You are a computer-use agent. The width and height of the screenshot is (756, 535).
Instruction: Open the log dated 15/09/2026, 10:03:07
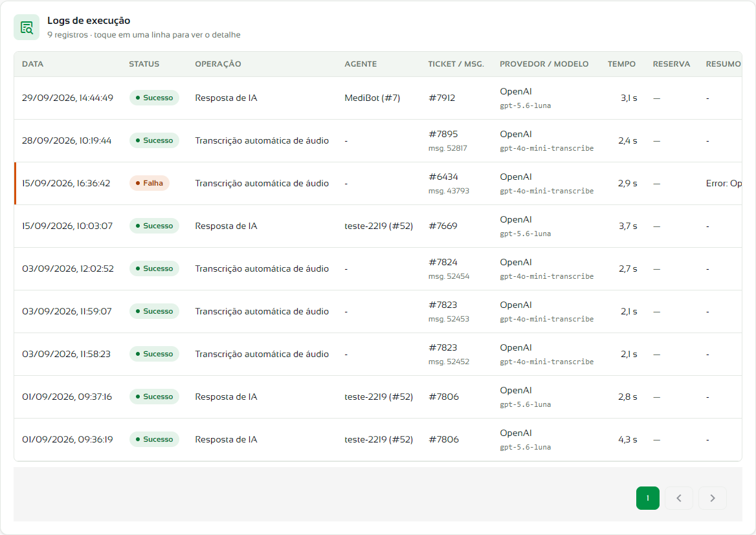[378, 226]
